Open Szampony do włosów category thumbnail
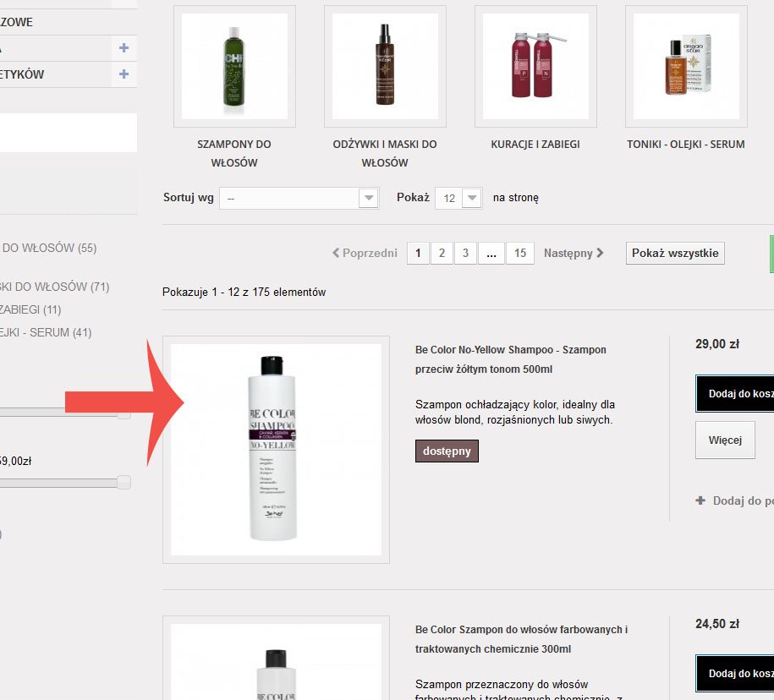The image size is (774, 700). point(234,66)
